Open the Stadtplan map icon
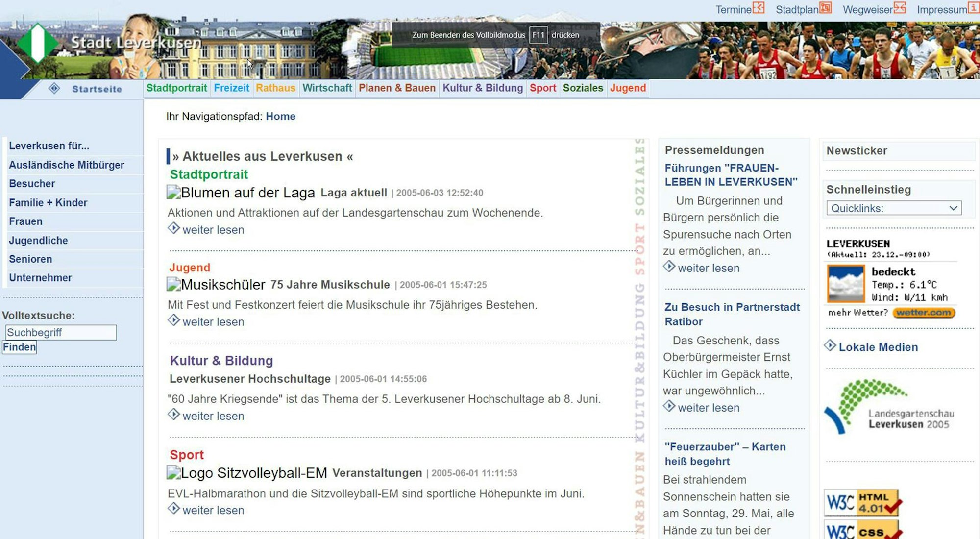Image resolution: width=980 pixels, height=539 pixels. pos(826,8)
